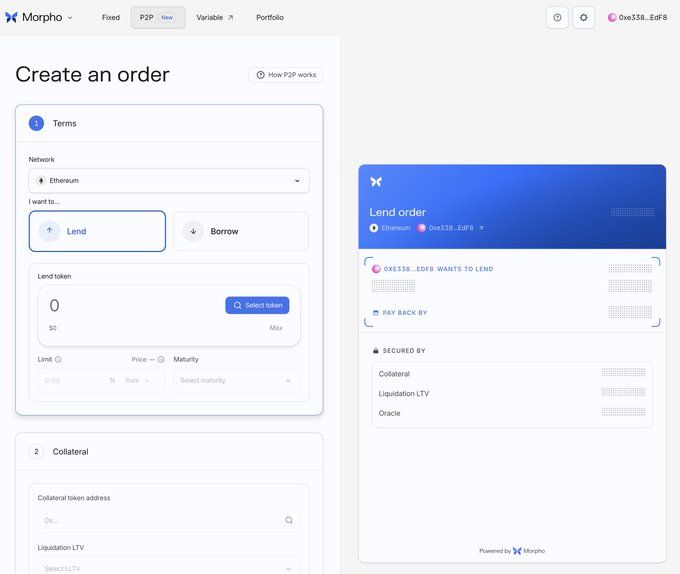
Task: Click the Limit rate percentage field
Action: pos(76,380)
